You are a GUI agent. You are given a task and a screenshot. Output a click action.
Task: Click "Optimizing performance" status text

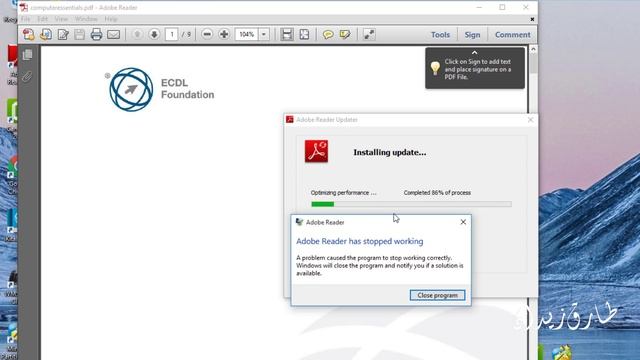[x=343, y=193]
